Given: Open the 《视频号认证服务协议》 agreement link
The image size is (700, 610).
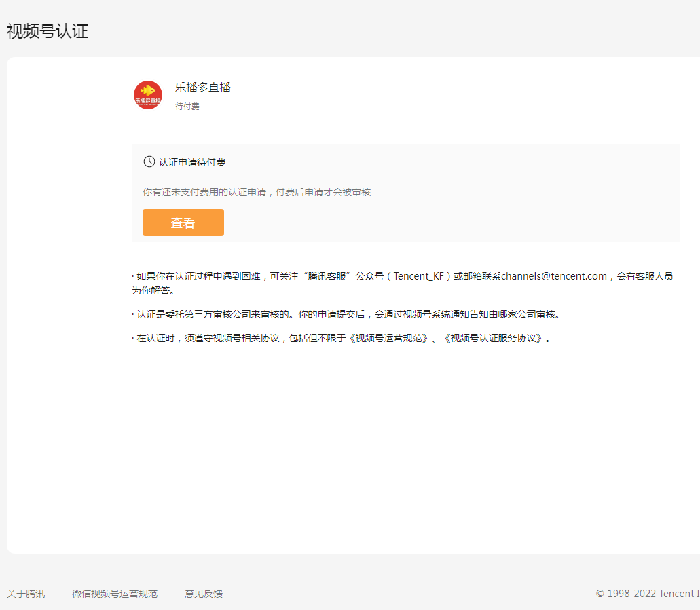Looking at the screenshot, I should tap(493, 338).
